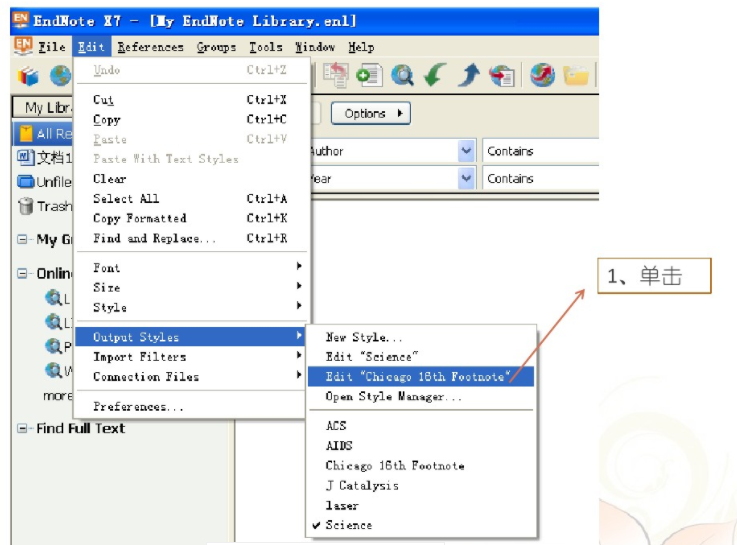Select Chicago 16th Footnote output style
The width and height of the screenshot is (737, 545).
pos(421,466)
